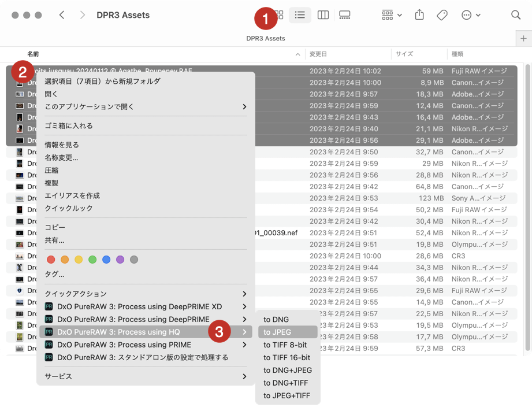Viewport: 532px width, 407px height.
Task: Choose タグ... menu item
Action: coord(55,274)
